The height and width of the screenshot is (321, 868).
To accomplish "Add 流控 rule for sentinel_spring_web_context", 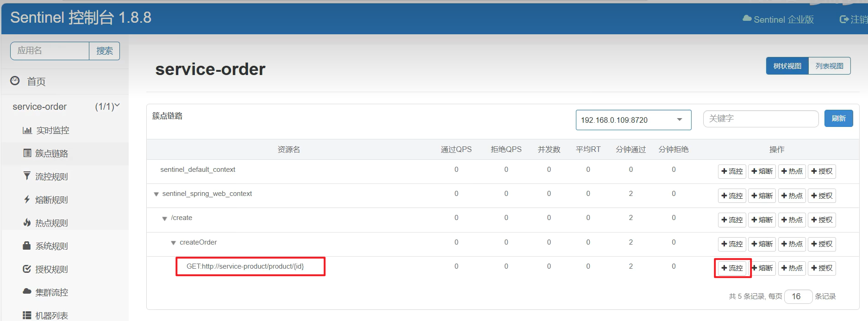I will coord(732,196).
